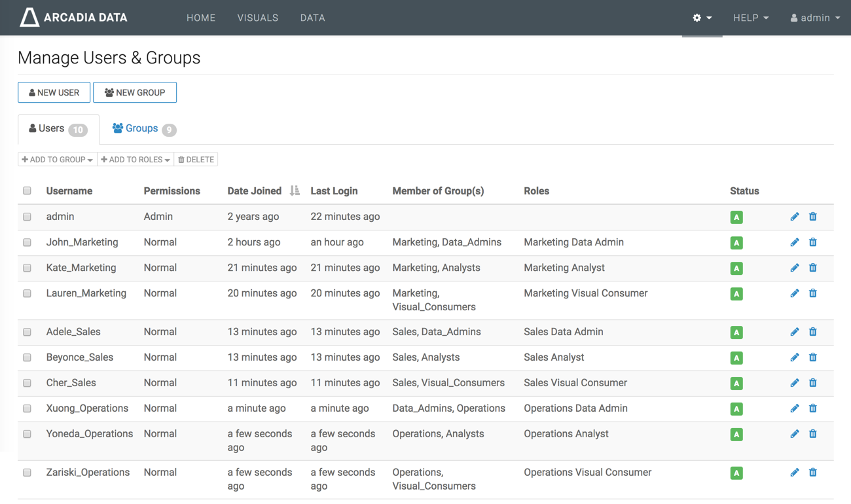Viewport: 851px width, 504px height.
Task: Click the New Group button
Action: (x=135, y=92)
